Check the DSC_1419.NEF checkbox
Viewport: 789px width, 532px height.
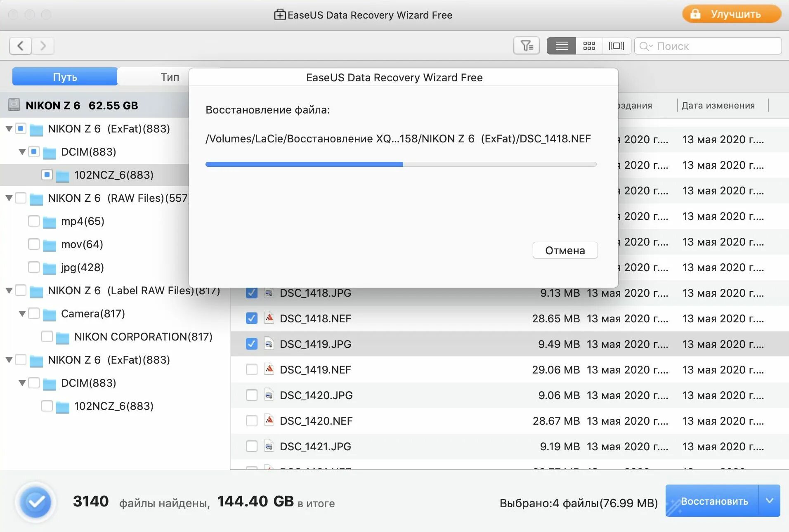coord(251,369)
